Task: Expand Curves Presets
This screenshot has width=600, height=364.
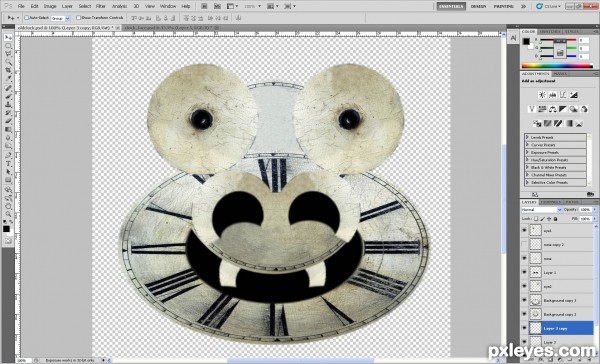Action: click(527, 145)
